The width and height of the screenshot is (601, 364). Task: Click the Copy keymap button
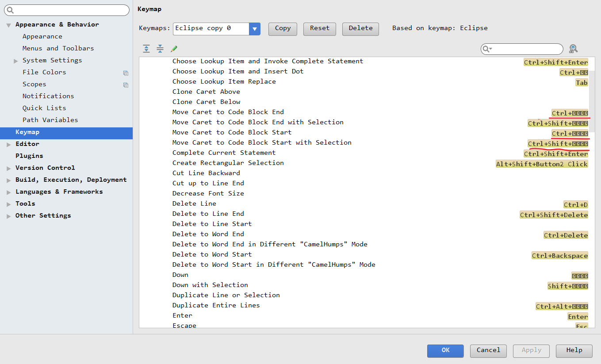pyautogui.click(x=283, y=28)
